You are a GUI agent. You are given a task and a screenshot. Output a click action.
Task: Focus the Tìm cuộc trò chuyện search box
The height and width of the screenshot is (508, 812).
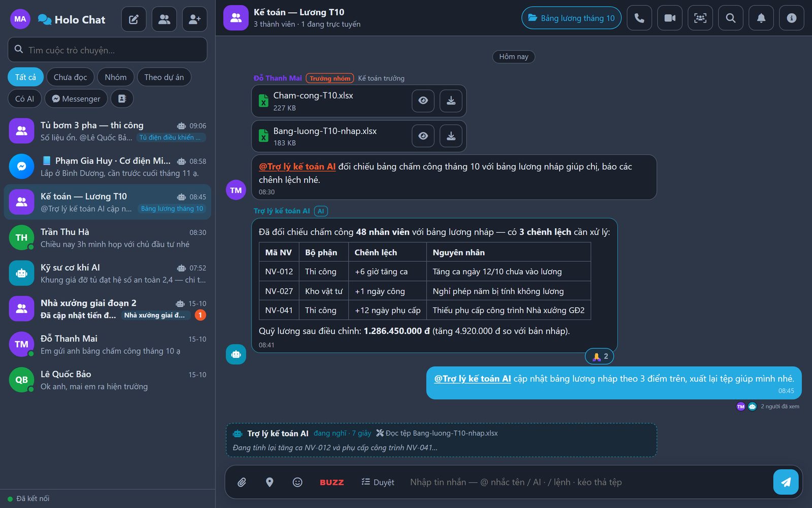point(108,50)
